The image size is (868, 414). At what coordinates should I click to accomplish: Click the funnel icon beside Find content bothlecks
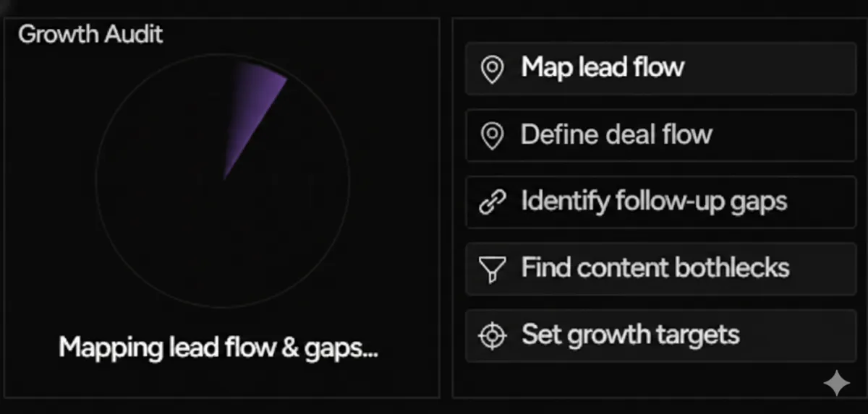(492, 269)
